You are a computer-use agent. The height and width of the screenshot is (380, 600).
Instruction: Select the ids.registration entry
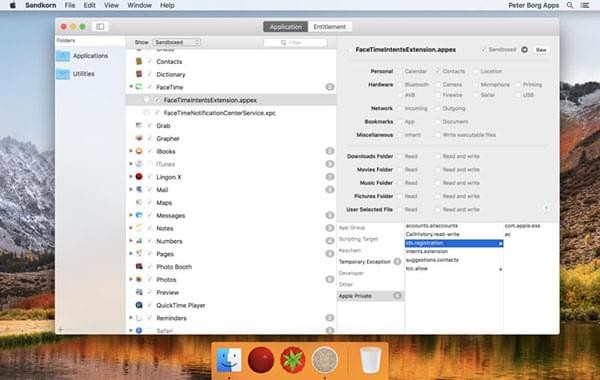[x=454, y=243]
